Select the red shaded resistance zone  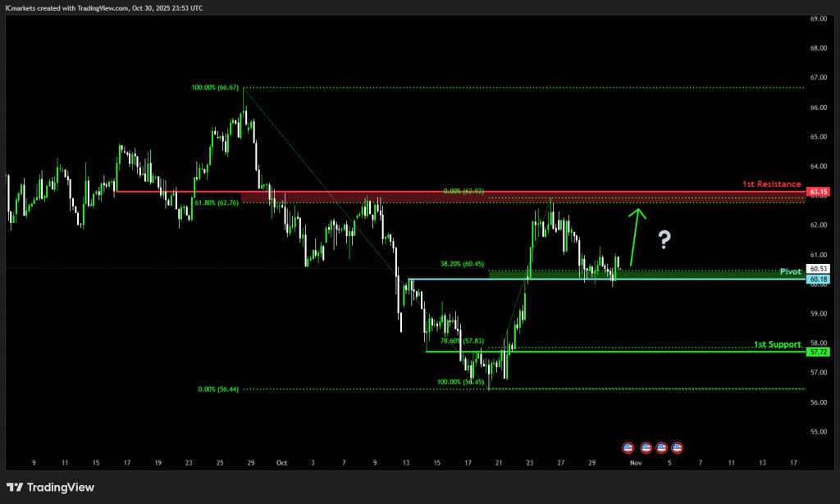(x=369, y=198)
